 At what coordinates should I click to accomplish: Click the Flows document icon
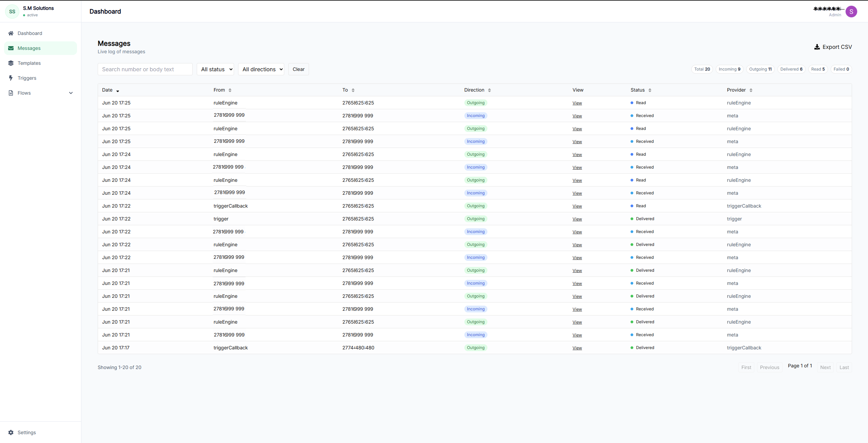11,93
